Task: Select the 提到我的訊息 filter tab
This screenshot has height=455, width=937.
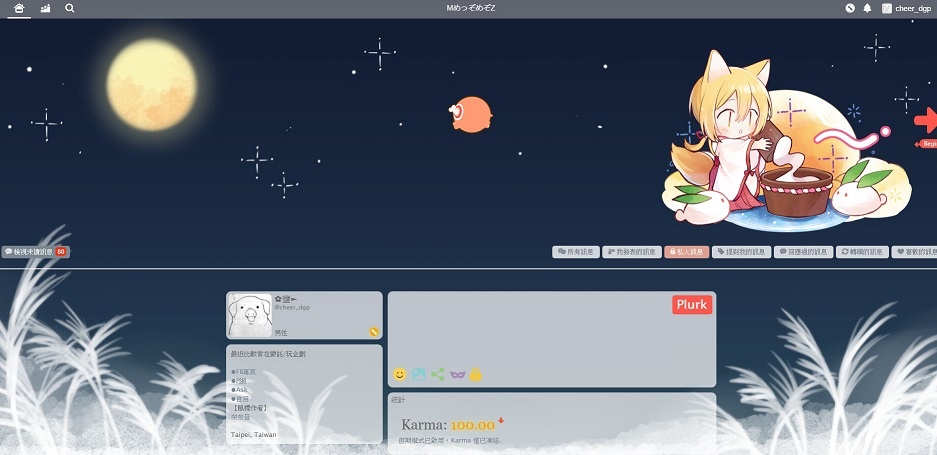Action: click(742, 252)
